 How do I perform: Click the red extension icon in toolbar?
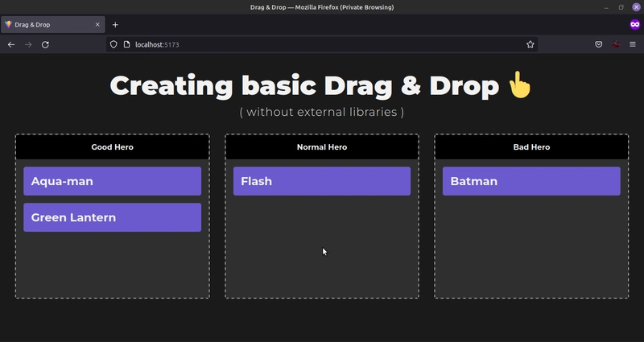[x=615, y=44]
